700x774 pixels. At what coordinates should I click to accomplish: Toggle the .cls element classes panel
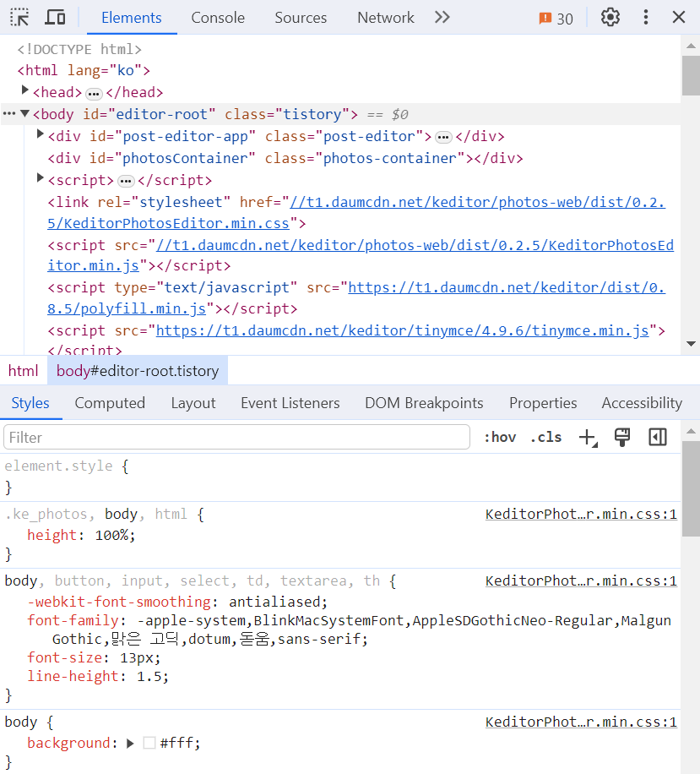click(x=545, y=438)
